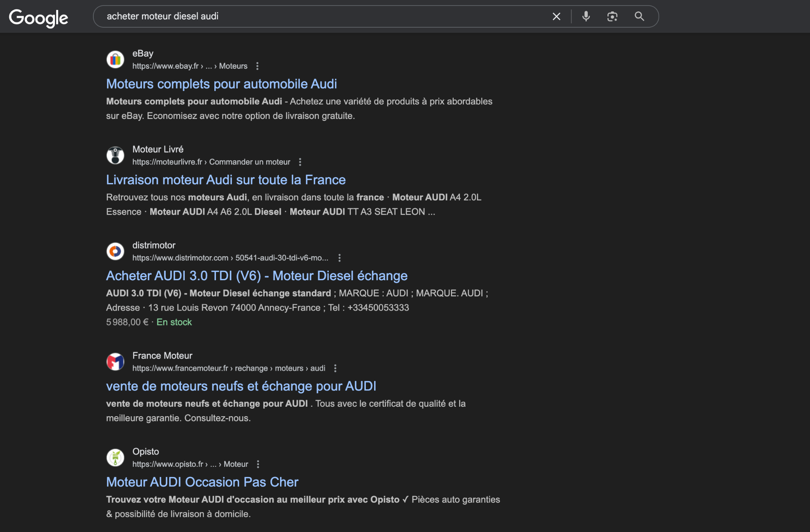Open Acheter AUDI 3.0 TDI (V6) link

pos(257,276)
